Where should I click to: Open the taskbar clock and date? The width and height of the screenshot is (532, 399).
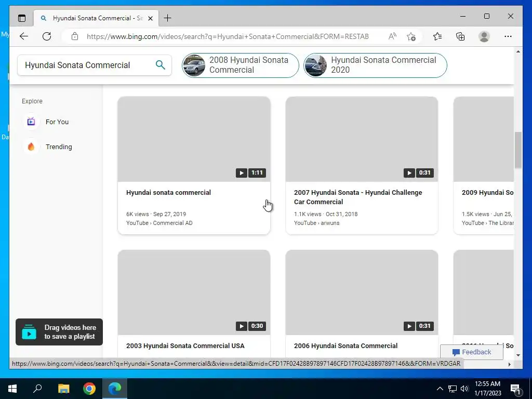487,389
